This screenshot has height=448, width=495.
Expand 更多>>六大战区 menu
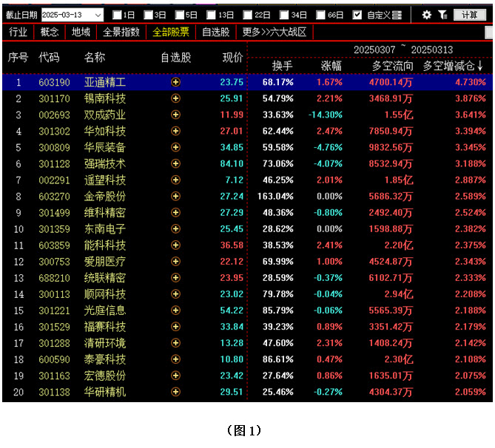click(274, 32)
